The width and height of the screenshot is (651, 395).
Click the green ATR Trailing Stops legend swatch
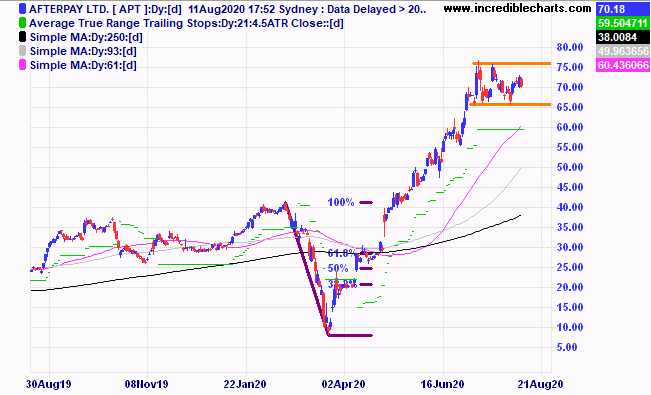pyautogui.click(x=22, y=23)
